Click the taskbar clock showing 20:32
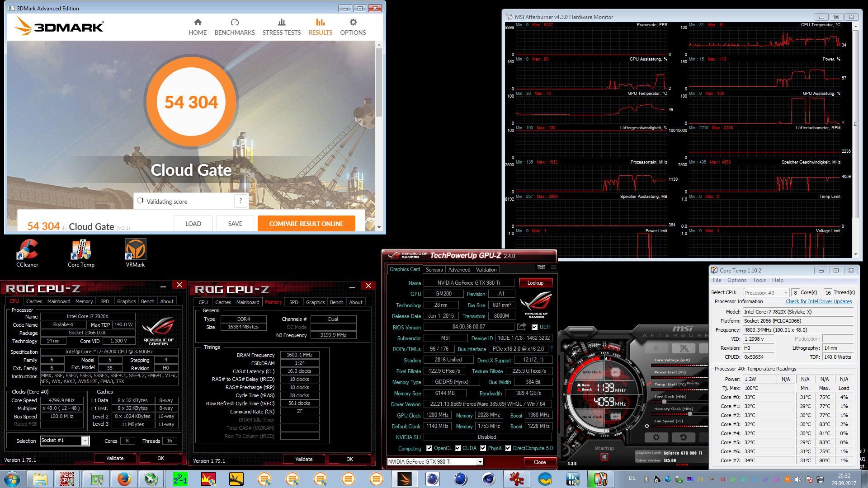This screenshot has height=488, width=868. tap(844, 476)
